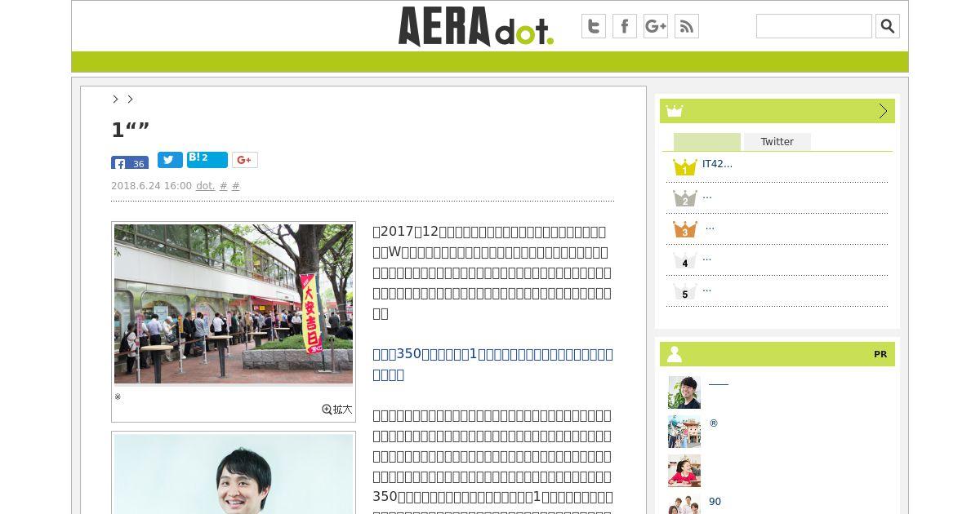Click the second breadcrumb chevron
Image resolution: width=980 pixels, height=514 pixels.
[x=130, y=99]
